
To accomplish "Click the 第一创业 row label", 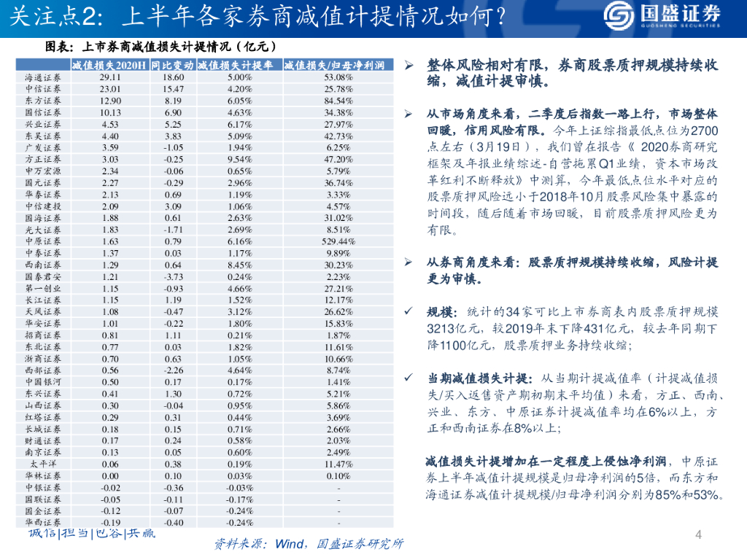I will 43,289.
